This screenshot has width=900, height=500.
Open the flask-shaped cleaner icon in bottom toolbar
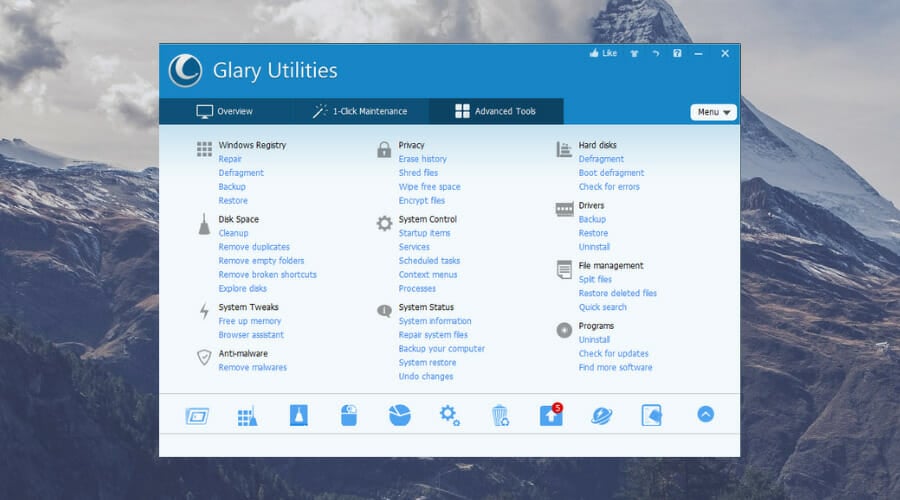click(298, 415)
